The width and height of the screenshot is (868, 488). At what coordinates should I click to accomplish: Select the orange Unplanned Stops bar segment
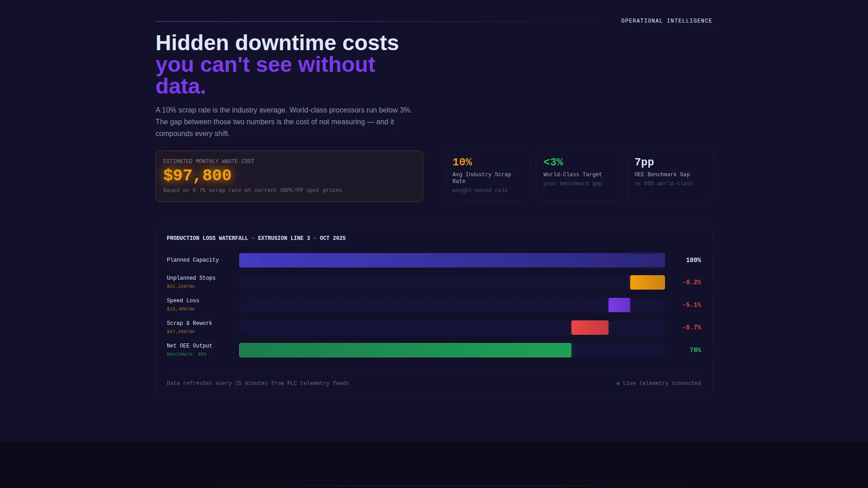[x=647, y=282]
